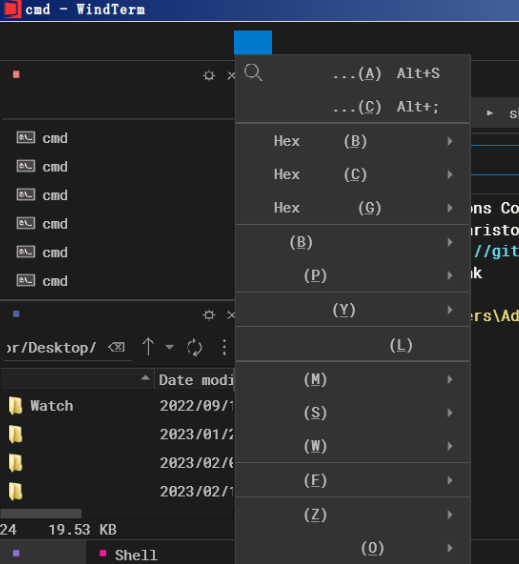Screen dimensions: 519x564
Task: Select the folder dated 2023/02/1
Action: pos(117,492)
